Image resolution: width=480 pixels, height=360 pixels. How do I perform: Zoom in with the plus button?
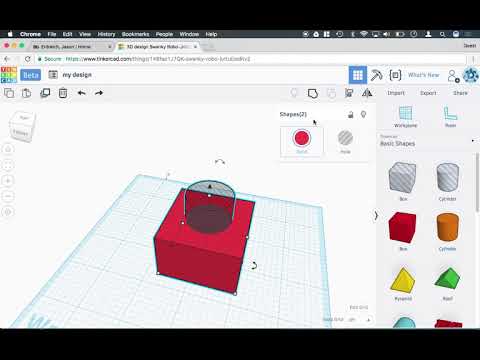[8, 181]
